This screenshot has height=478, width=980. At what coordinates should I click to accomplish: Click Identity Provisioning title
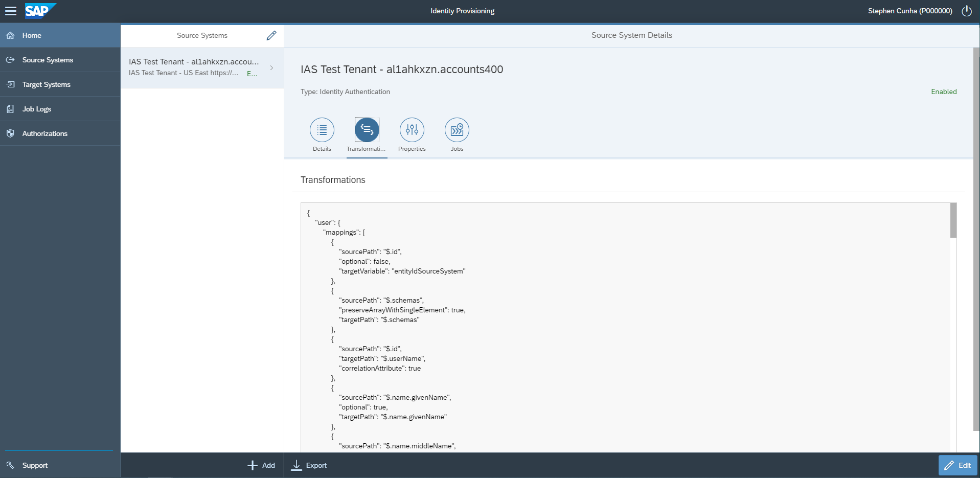(462, 11)
